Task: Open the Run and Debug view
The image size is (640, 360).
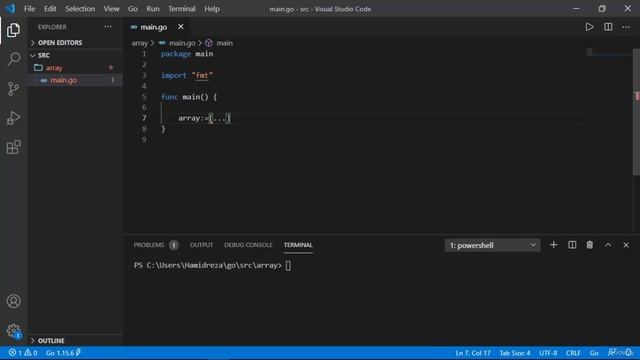Action: [x=13, y=118]
